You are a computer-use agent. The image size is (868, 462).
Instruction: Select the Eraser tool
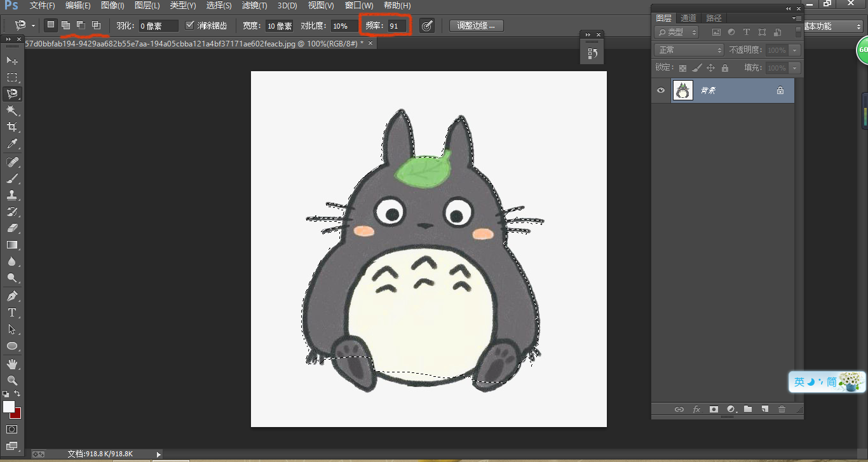click(12, 228)
